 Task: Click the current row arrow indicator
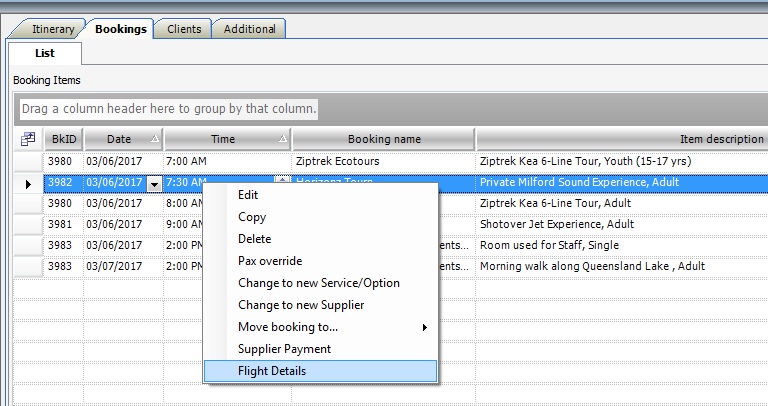27,183
